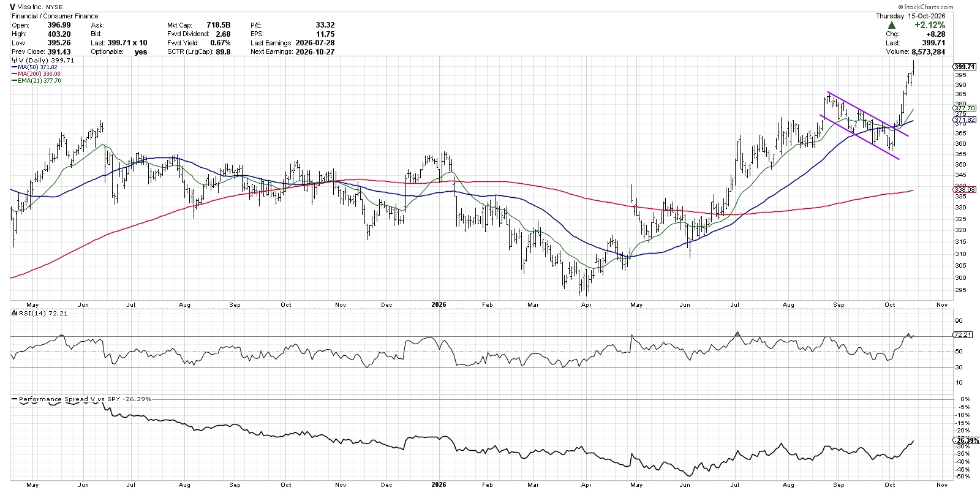The image size is (980, 490).
Task: Select the Open value 396.99
Action: coord(59,25)
